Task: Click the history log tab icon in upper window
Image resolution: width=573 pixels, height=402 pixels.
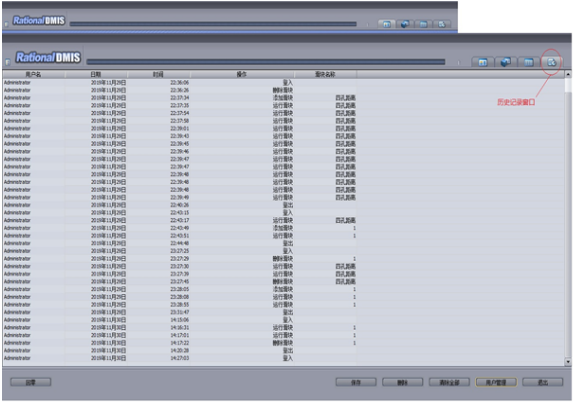Action: 442,24
